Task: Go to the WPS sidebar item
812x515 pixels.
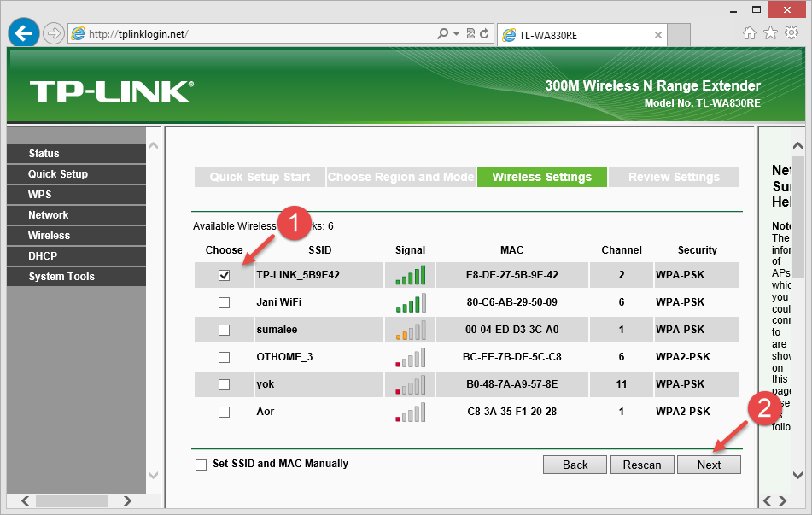Action: [76, 194]
